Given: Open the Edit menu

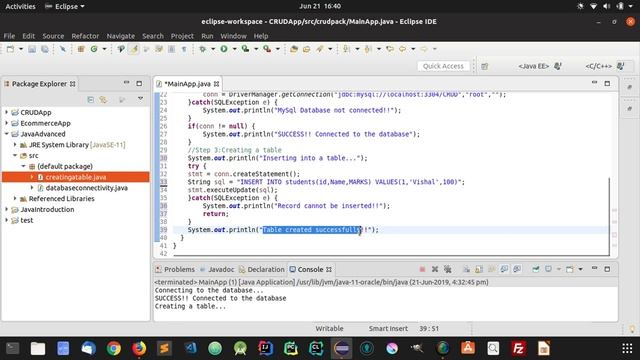Looking at the screenshot, I should coord(28,36).
